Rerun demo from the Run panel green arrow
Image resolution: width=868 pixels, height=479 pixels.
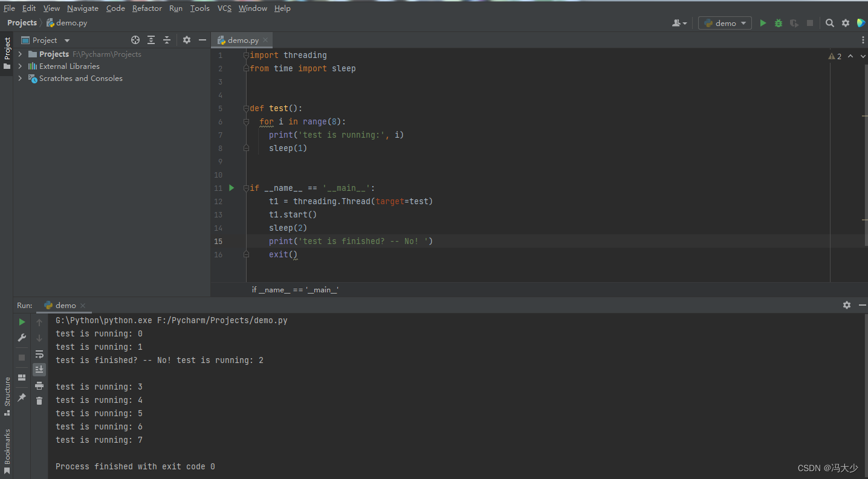[22, 322]
